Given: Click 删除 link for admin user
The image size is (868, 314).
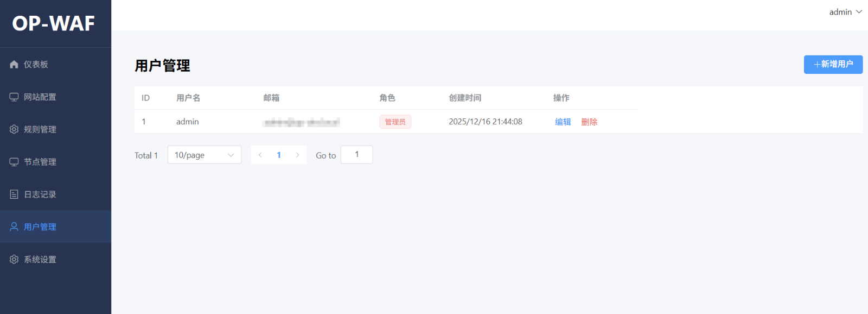Looking at the screenshot, I should tap(589, 122).
